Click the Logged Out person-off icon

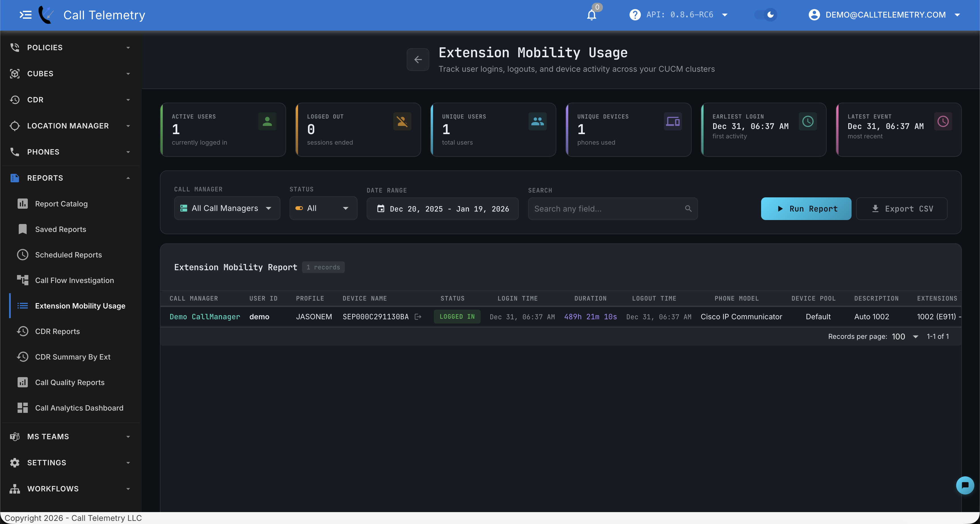point(402,121)
